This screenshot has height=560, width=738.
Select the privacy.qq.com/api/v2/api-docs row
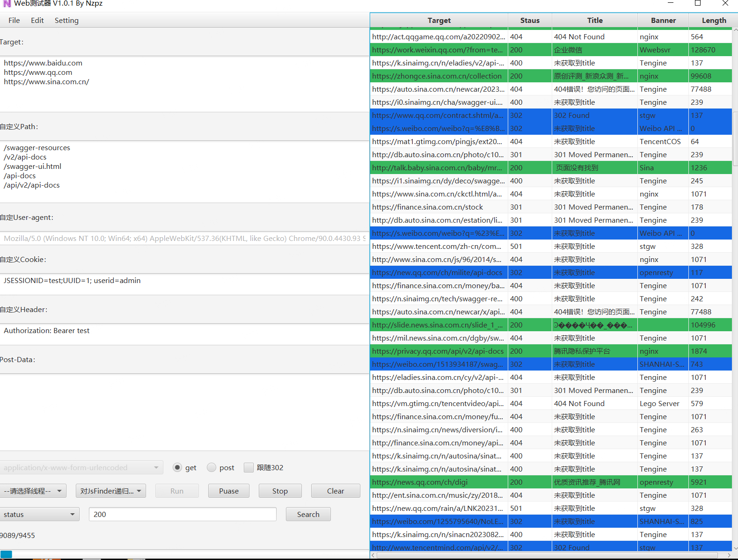551,351
